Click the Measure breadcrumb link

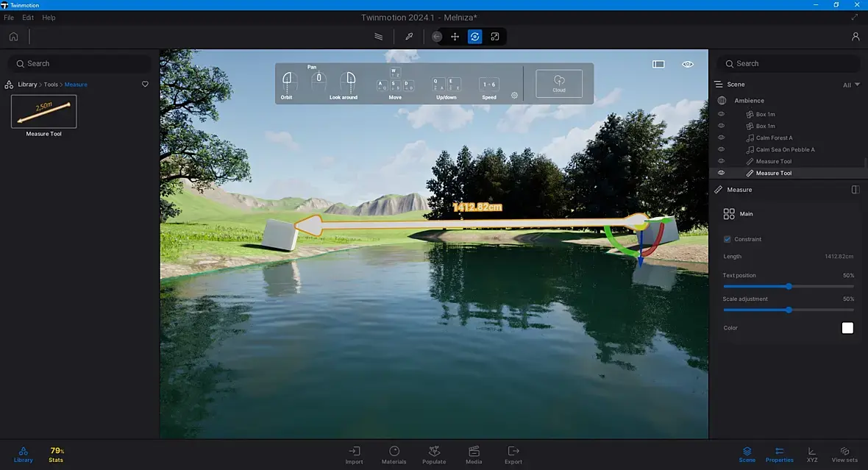point(76,85)
